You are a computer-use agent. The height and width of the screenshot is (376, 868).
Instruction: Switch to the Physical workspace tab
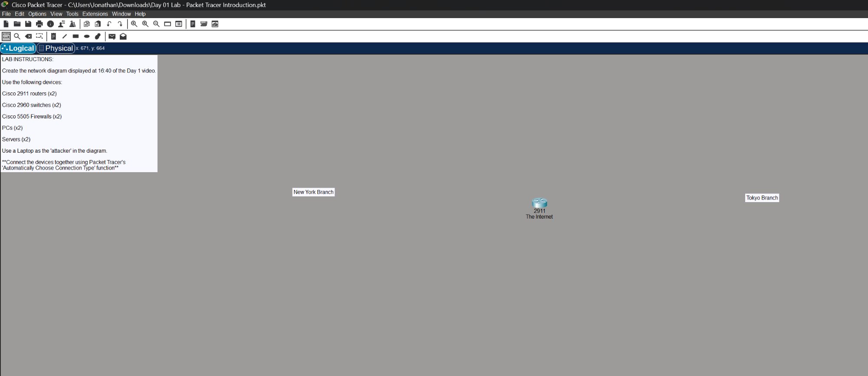(56, 48)
